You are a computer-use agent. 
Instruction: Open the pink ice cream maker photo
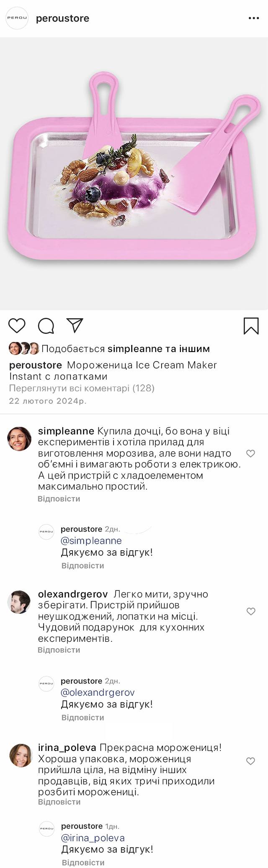pos(134,174)
